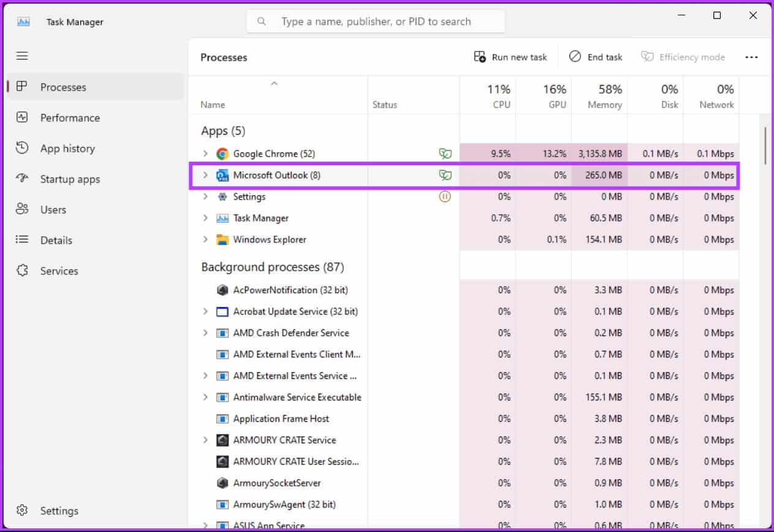This screenshot has height=532, width=774.
Task: Click efficiency mode leaf icon for Microsoft Outlook
Action: coord(445,175)
